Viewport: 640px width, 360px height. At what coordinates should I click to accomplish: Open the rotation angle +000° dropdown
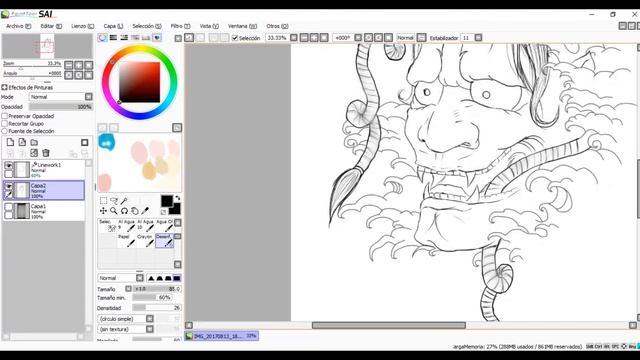(358, 38)
